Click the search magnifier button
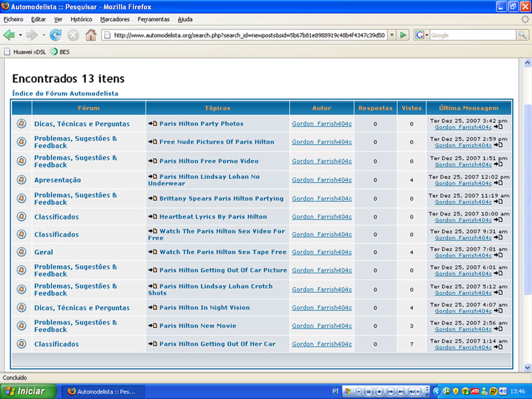Screen dimensions: 532x399 pyautogui.click(x=522, y=35)
